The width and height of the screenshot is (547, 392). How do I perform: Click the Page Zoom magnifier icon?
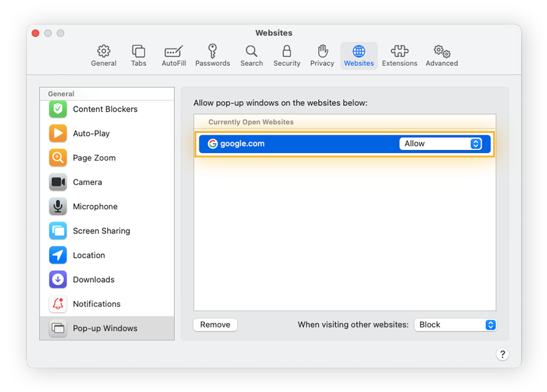click(x=58, y=157)
